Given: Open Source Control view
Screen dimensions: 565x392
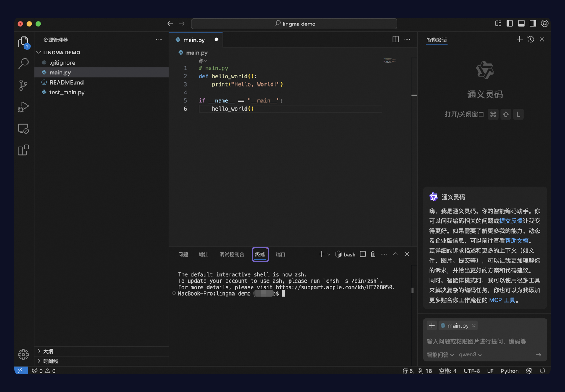Looking at the screenshot, I should click(24, 85).
